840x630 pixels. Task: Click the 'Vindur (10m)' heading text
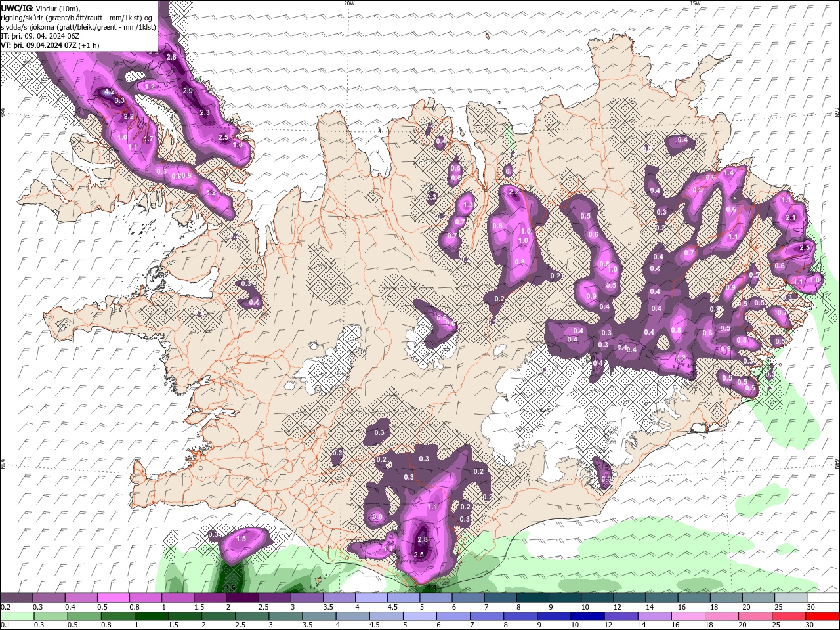[x=57, y=8]
